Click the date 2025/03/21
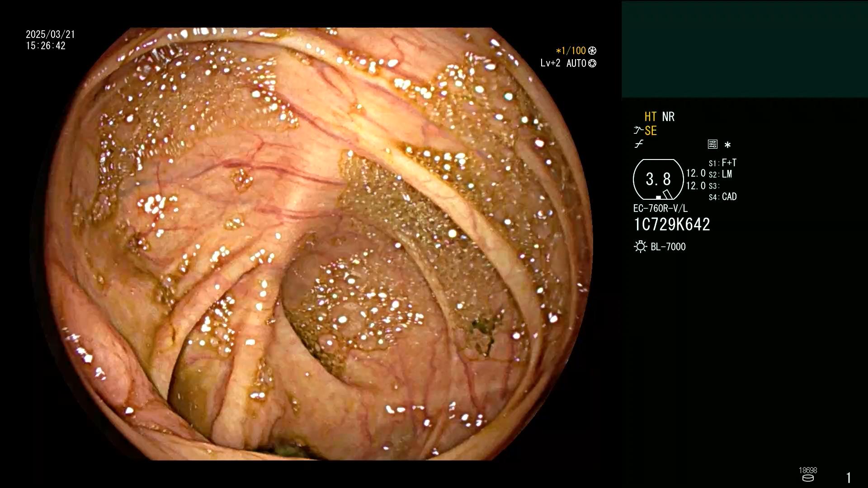 tap(50, 34)
